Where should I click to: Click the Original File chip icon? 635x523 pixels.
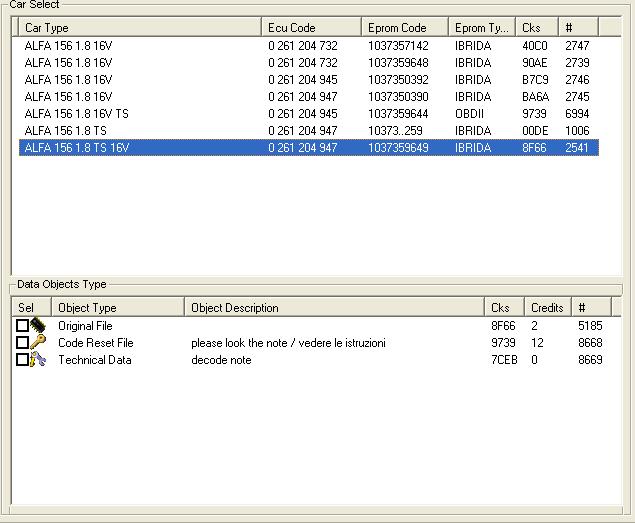(39, 326)
